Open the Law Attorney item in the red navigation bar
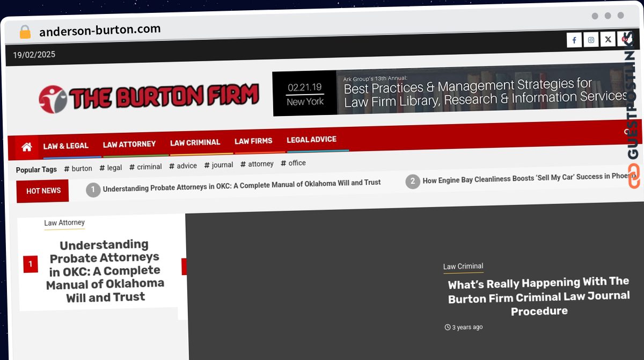The image size is (644, 360). tap(129, 144)
